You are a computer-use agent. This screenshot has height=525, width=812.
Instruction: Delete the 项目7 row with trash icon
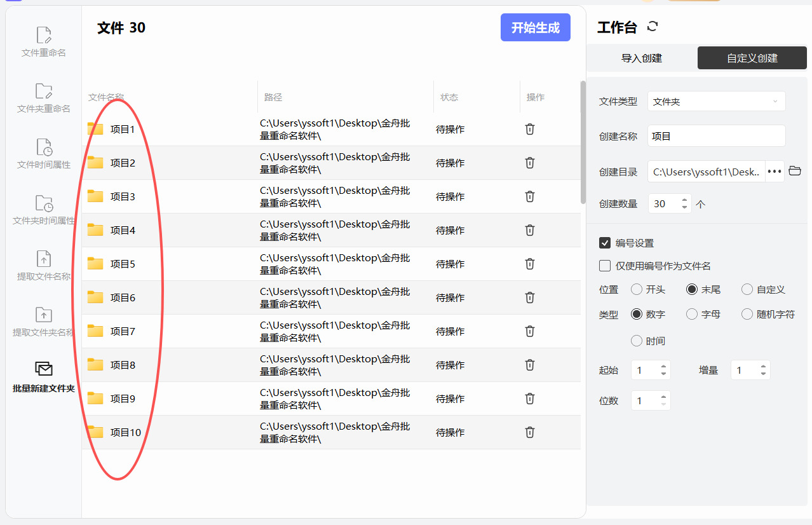(x=529, y=331)
